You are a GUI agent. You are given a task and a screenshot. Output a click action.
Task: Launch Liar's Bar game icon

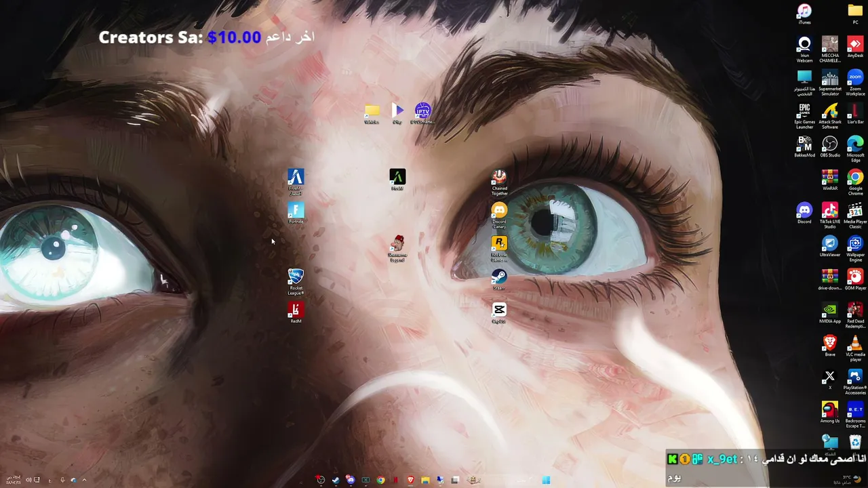click(x=855, y=114)
